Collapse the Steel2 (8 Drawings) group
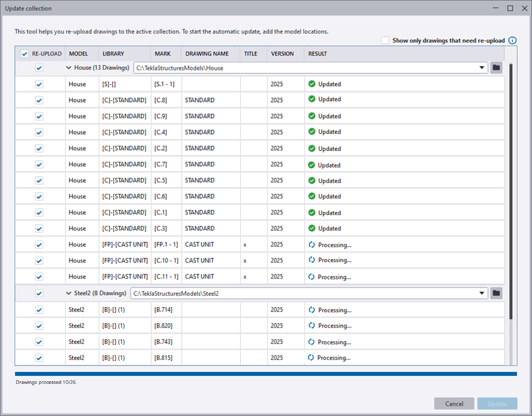Screen dimensions: 532x416 point(68,293)
